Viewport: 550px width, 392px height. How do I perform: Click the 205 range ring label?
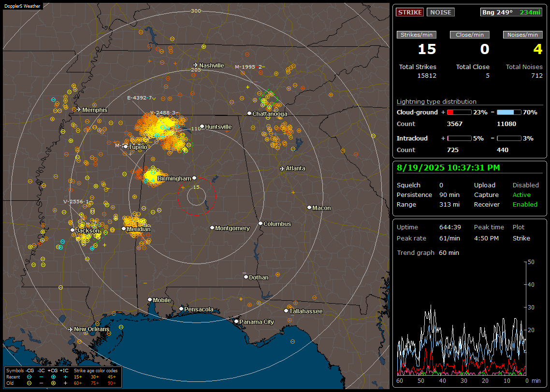pos(196,70)
